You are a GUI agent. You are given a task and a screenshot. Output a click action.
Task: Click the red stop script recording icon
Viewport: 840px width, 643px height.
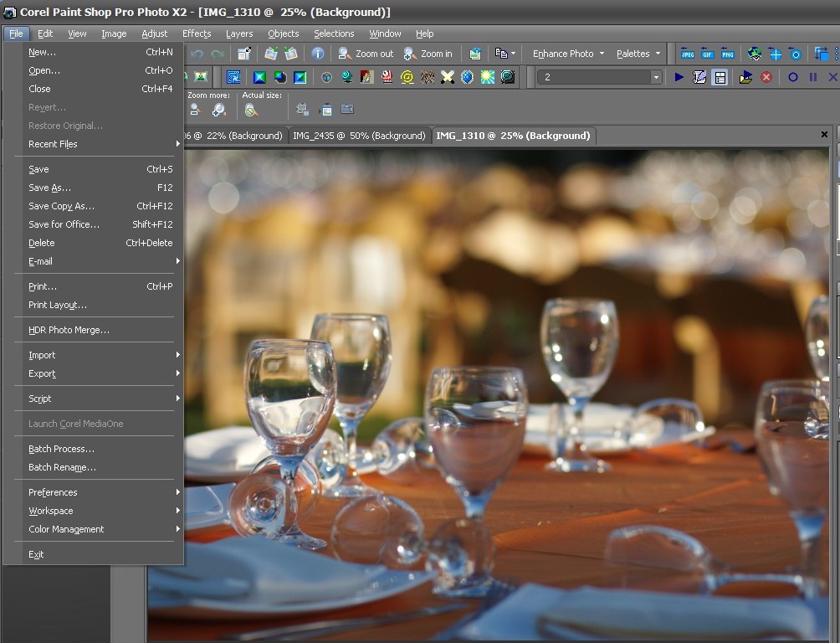click(x=766, y=77)
